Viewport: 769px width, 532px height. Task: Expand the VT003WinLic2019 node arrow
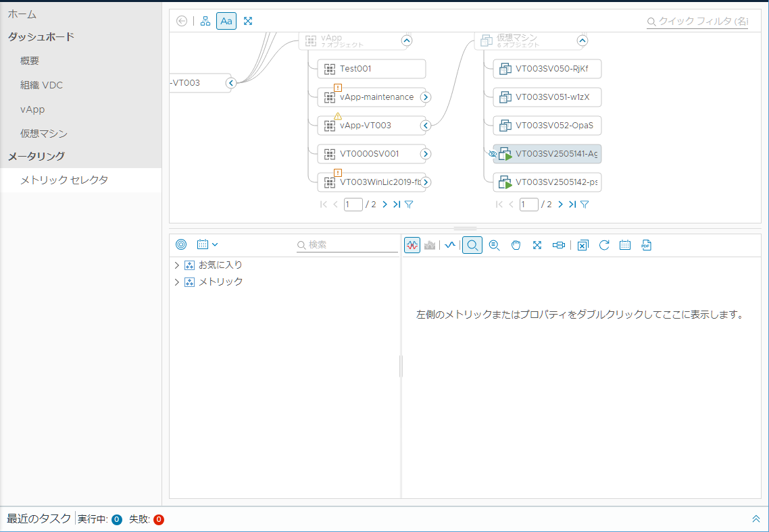[426, 182]
